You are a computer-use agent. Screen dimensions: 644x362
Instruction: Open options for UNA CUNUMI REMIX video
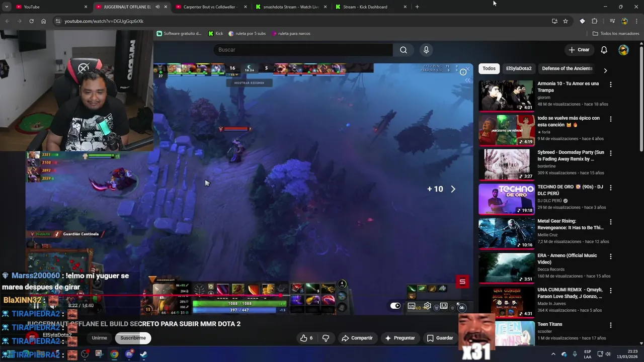click(611, 291)
